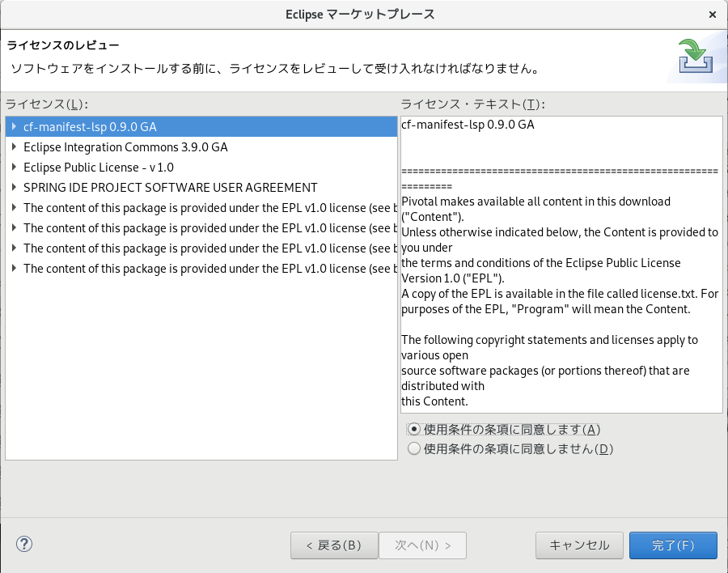Select Eclipse Public License - v 1.0 row
Screen dimensions: 728x573
click(x=201, y=167)
